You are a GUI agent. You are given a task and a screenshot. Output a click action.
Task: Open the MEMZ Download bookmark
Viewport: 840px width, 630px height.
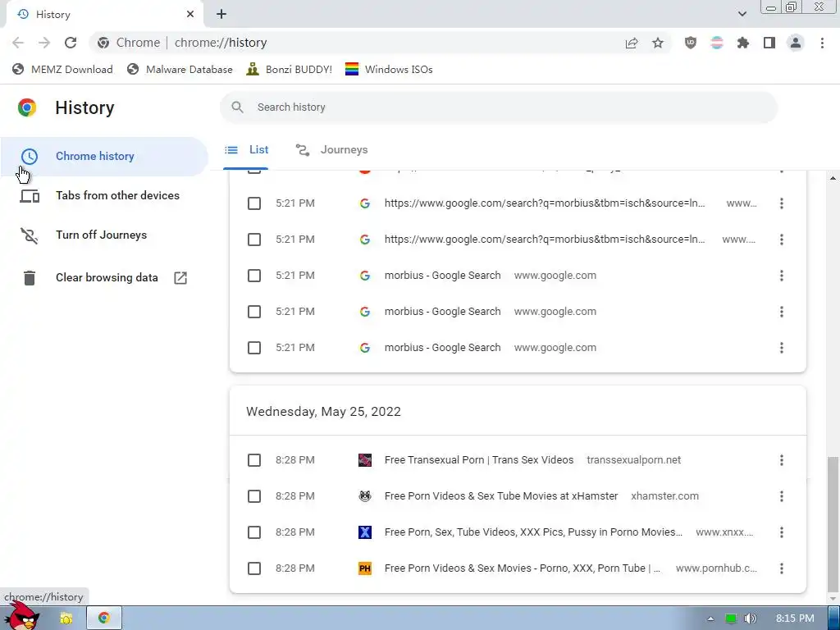[62, 70]
